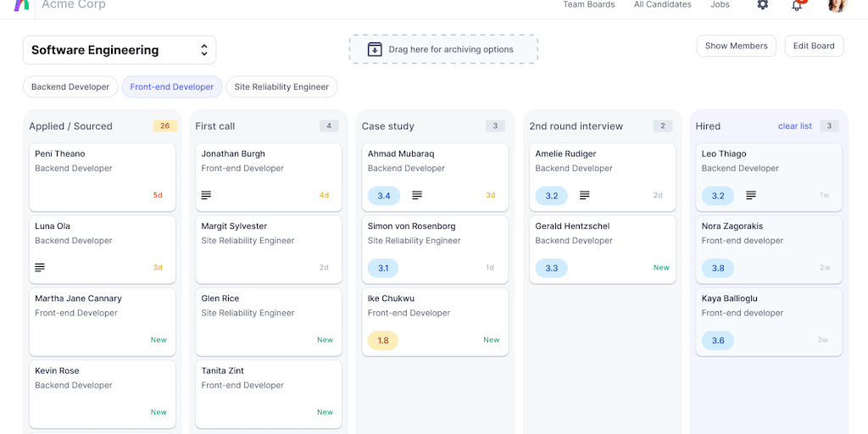Toggle the Site Reliability Engineer filter chip
The image size is (868, 434).
tap(281, 86)
